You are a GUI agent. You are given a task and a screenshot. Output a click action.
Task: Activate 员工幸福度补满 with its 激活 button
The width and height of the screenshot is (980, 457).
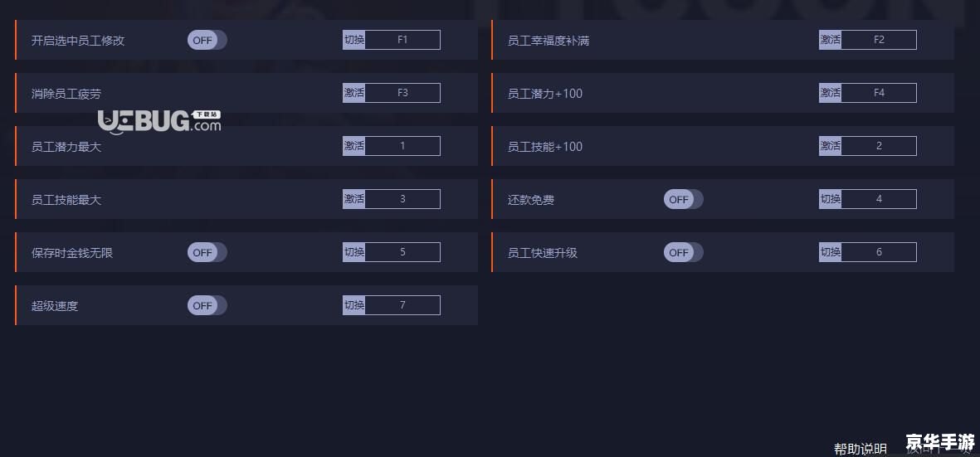tap(830, 40)
